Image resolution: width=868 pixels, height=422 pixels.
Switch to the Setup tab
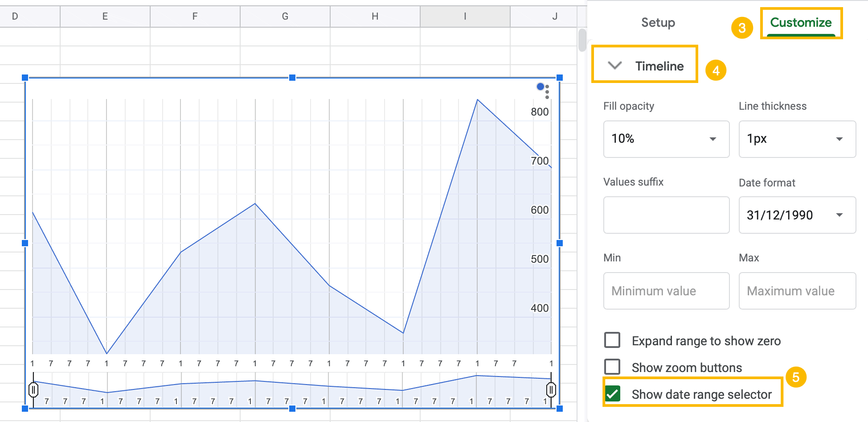(658, 22)
